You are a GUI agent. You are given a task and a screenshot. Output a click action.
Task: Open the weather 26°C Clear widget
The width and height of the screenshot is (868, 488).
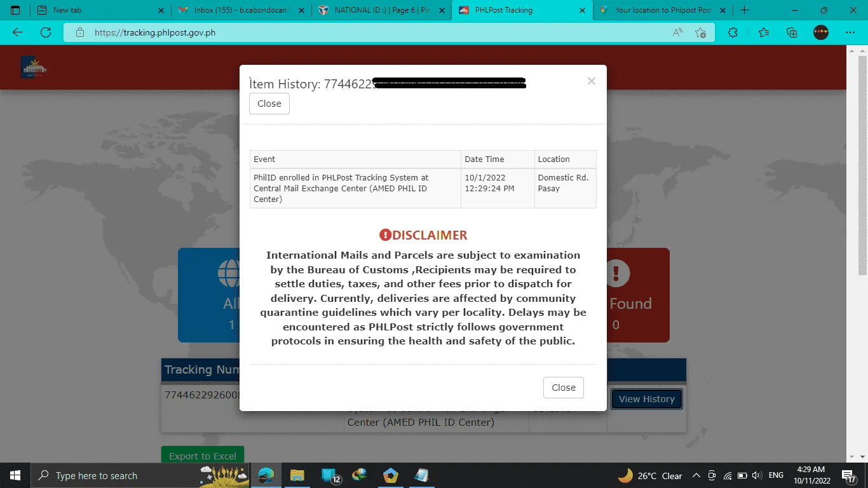(650, 475)
